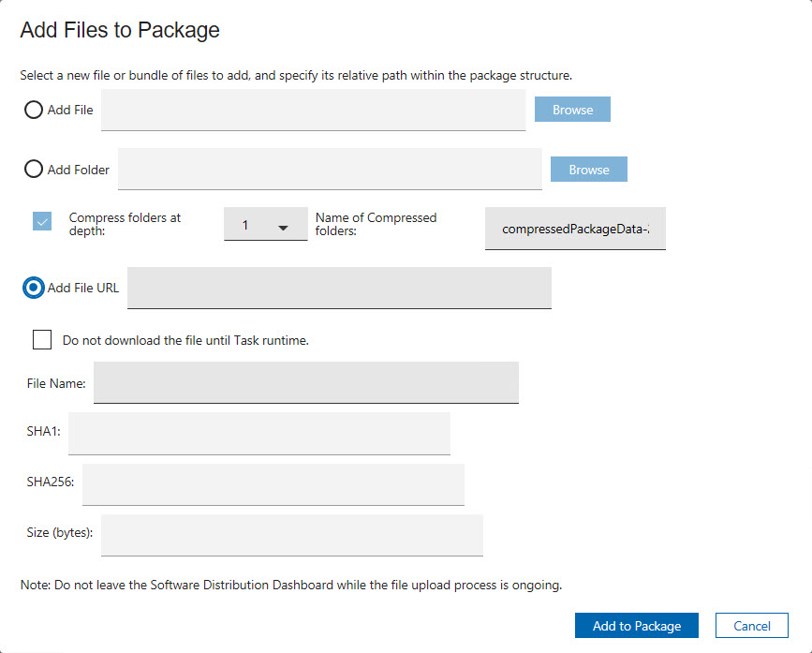This screenshot has height=653, width=812.
Task: Click the Size (bytes) input field
Action: pyautogui.click(x=291, y=532)
